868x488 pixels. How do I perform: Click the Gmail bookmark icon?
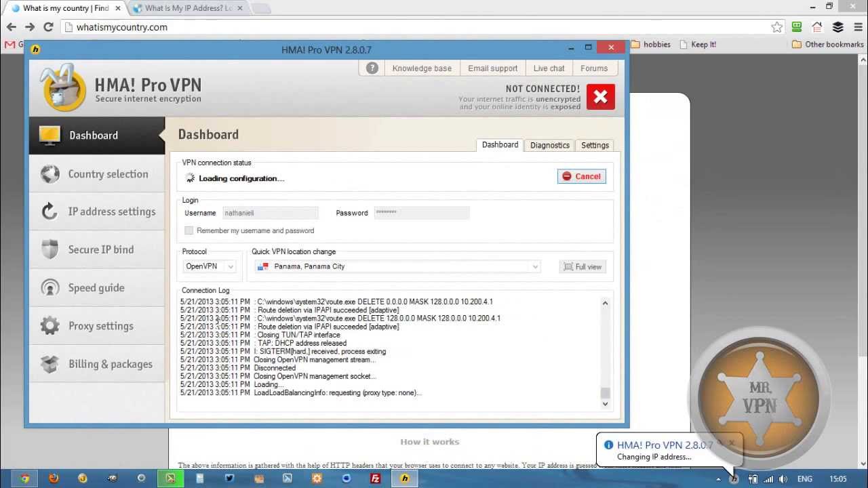[9, 44]
